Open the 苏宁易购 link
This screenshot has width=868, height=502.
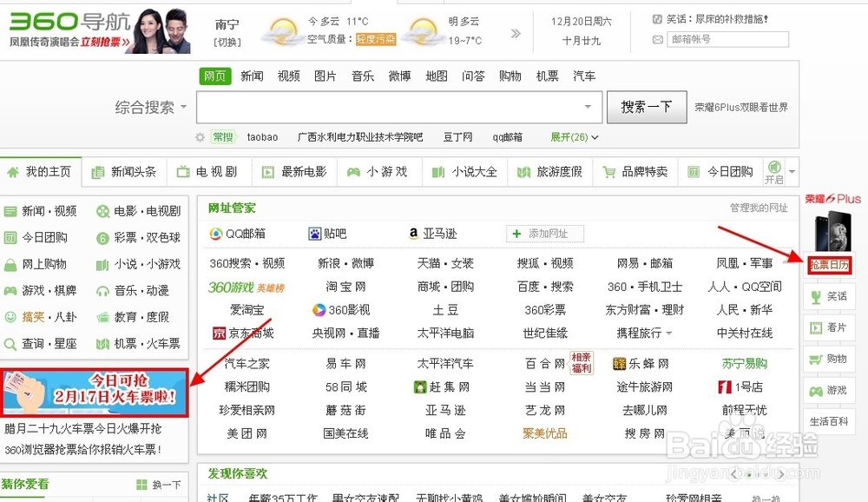point(744,364)
